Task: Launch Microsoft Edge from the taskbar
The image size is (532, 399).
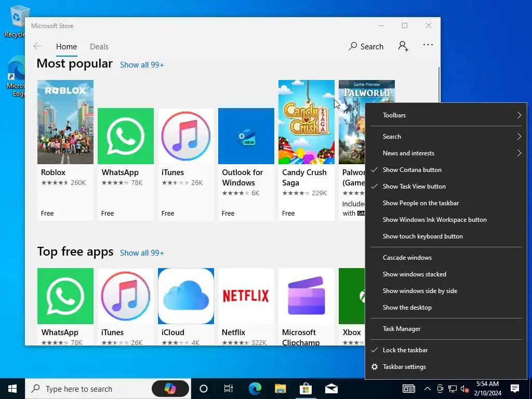Action: 255,389
